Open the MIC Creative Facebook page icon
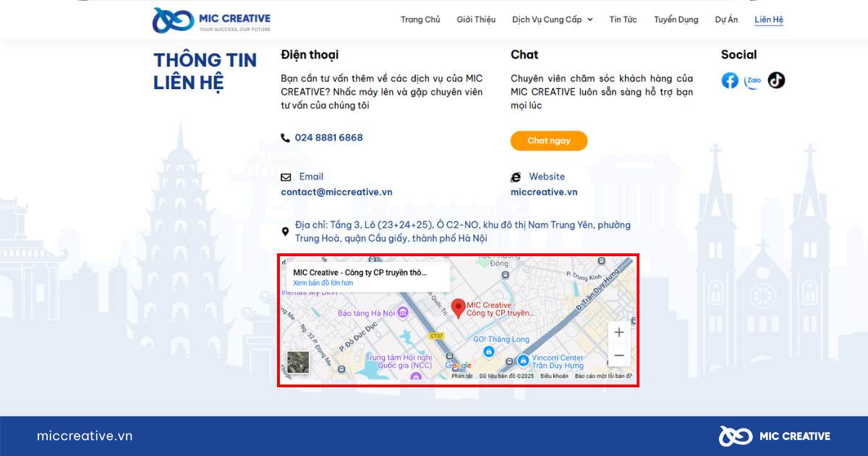Viewport: 868px width, 456px height. (x=730, y=80)
